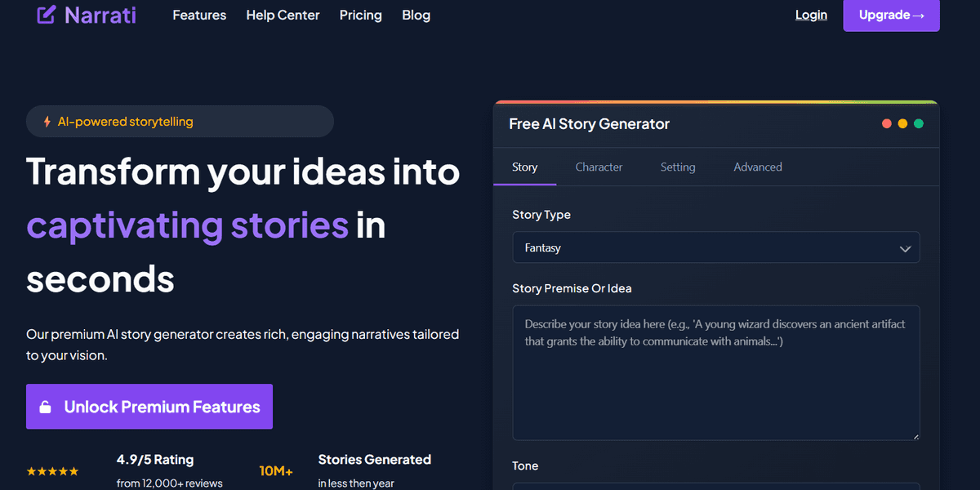The width and height of the screenshot is (980, 490).
Task: Open the Help Center menu item
Action: coord(283,15)
